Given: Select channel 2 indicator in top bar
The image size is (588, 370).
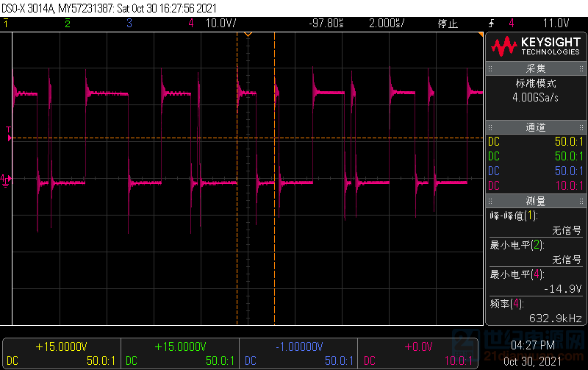Looking at the screenshot, I should coord(68,24).
